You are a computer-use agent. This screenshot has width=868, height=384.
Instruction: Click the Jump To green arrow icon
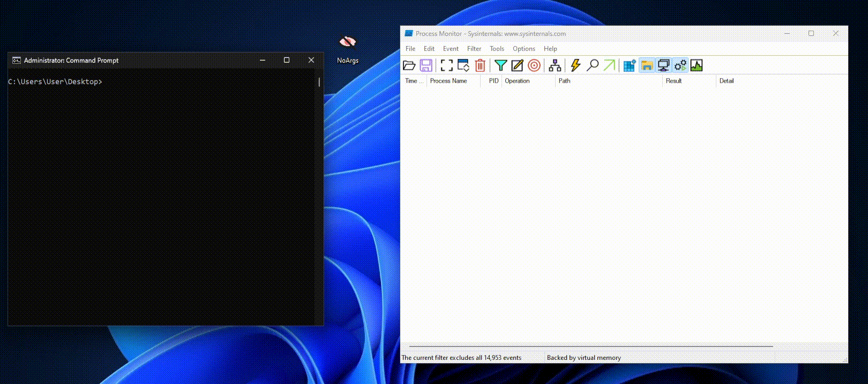coord(609,65)
